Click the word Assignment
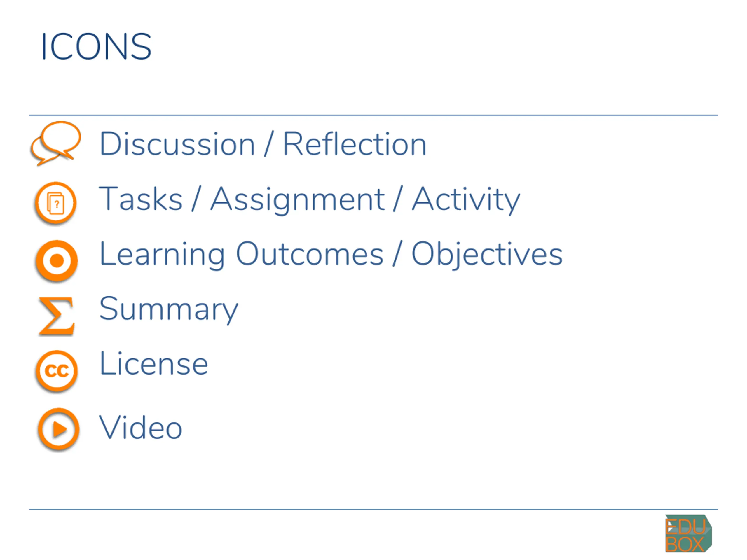This screenshot has height=560, width=747. pos(298,200)
